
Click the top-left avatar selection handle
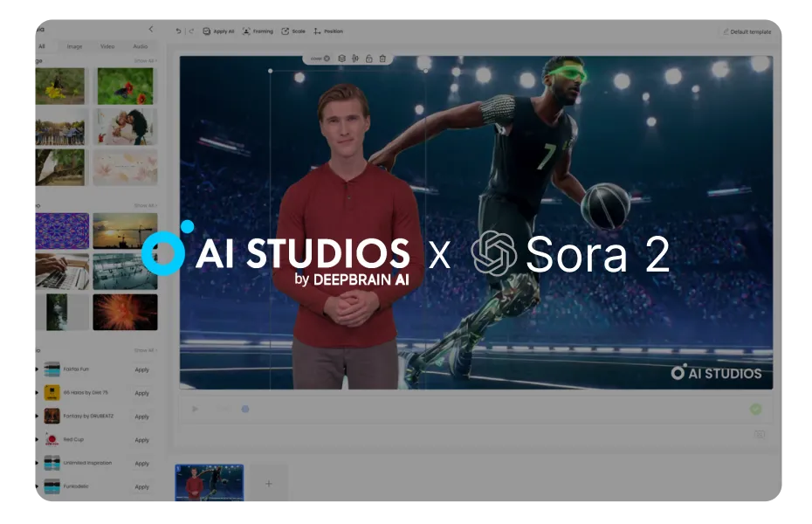click(x=271, y=71)
